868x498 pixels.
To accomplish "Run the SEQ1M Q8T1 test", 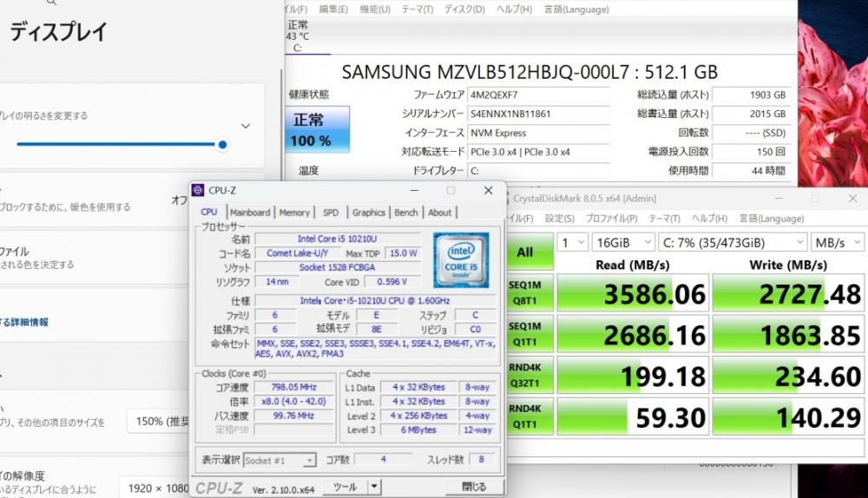I will (529, 293).
